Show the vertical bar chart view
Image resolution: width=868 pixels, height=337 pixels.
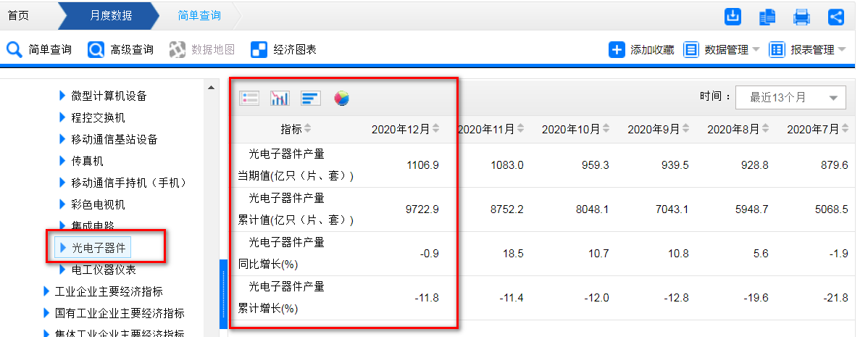pyautogui.click(x=280, y=98)
